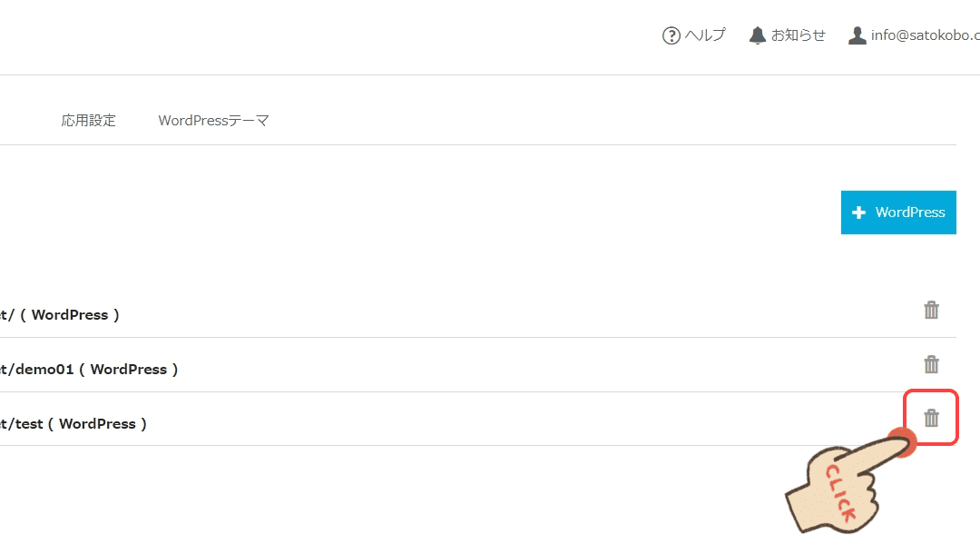Switch to the 応用設定 tab
980x544 pixels.
[89, 120]
